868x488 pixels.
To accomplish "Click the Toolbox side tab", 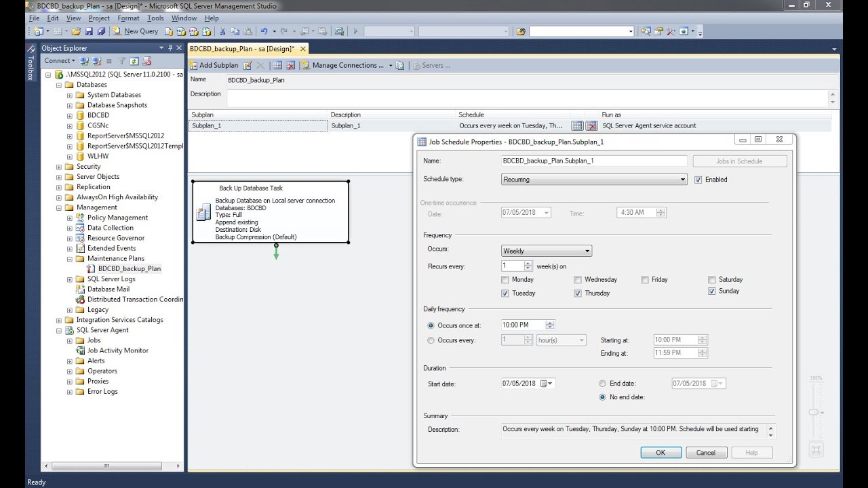I will [x=31, y=64].
